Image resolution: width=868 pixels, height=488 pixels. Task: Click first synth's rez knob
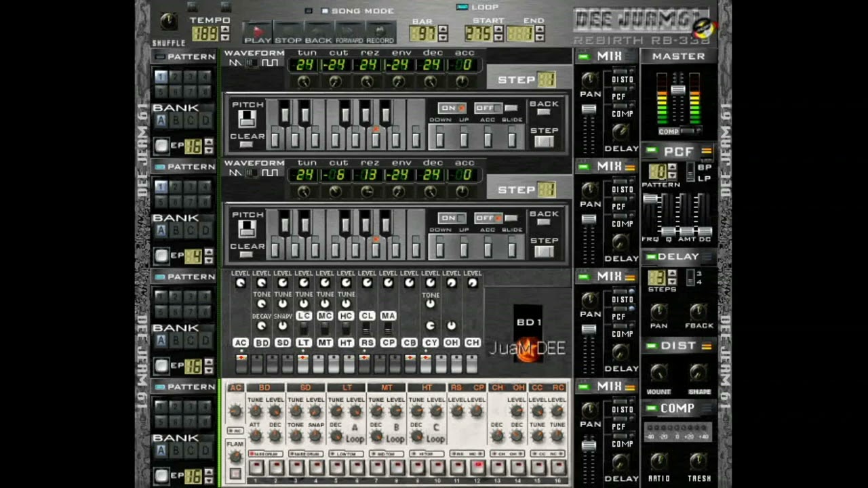point(367,81)
